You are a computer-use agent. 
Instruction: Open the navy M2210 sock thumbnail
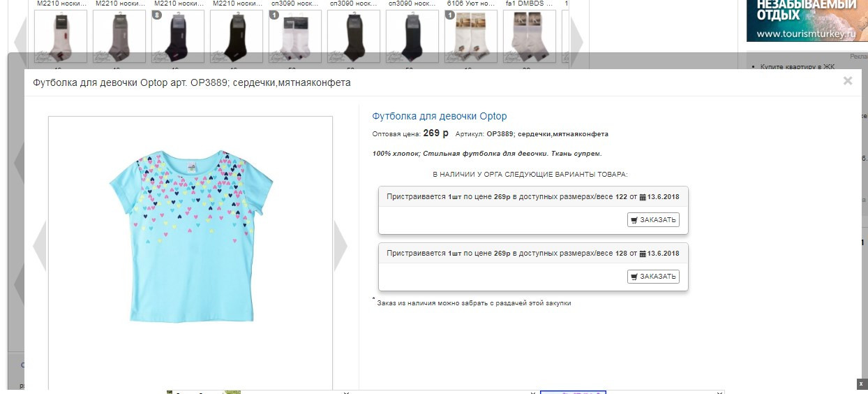tap(178, 36)
